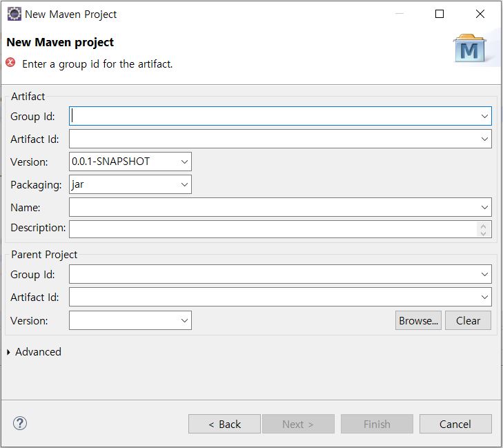Image resolution: width=503 pixels, height=448 pixels.
Task: Open the Parent Project Version dropdown
Action: 184,320
